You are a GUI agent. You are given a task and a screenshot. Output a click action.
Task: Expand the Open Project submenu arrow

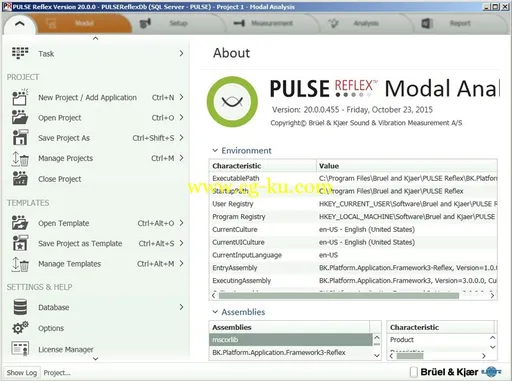click(181, 117)
